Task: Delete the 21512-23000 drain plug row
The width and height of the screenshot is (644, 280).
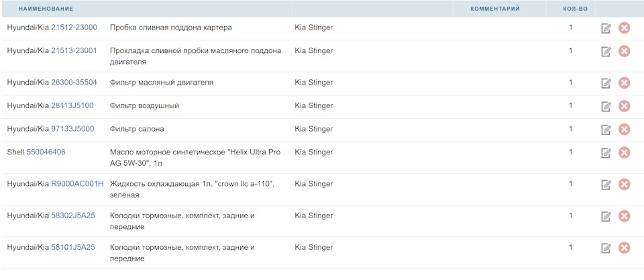Action: point(624,28)
